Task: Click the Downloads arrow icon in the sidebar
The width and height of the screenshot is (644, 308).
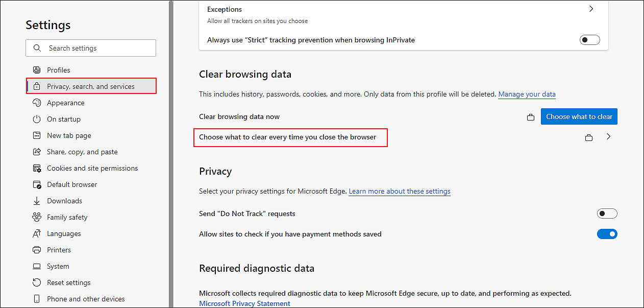Action: click(x=37, y=201)
